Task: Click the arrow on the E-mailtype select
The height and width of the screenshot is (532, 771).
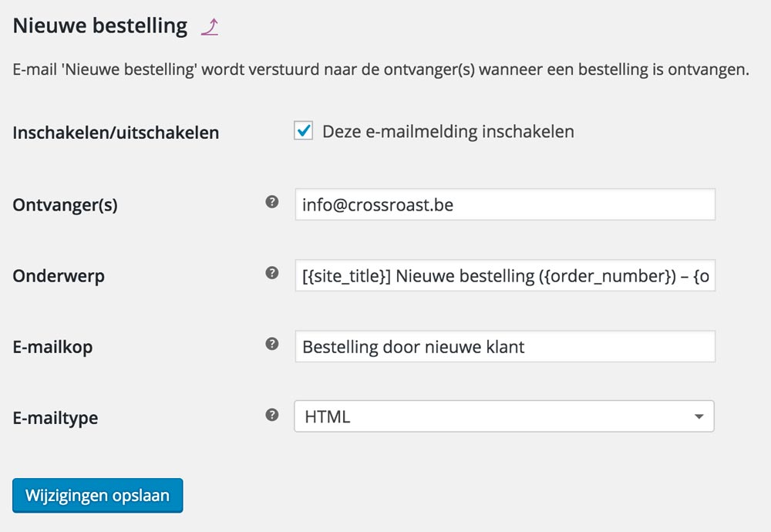Action: [699, 417]
